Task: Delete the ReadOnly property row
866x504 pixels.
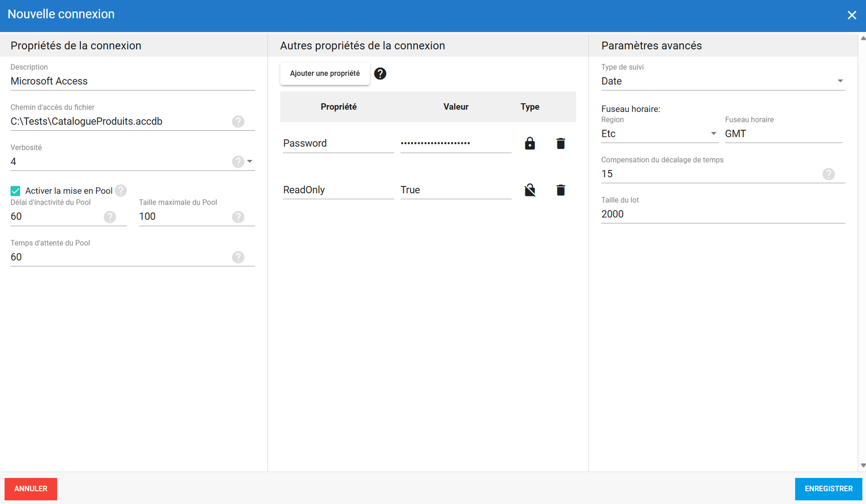Action: point(561,190)
